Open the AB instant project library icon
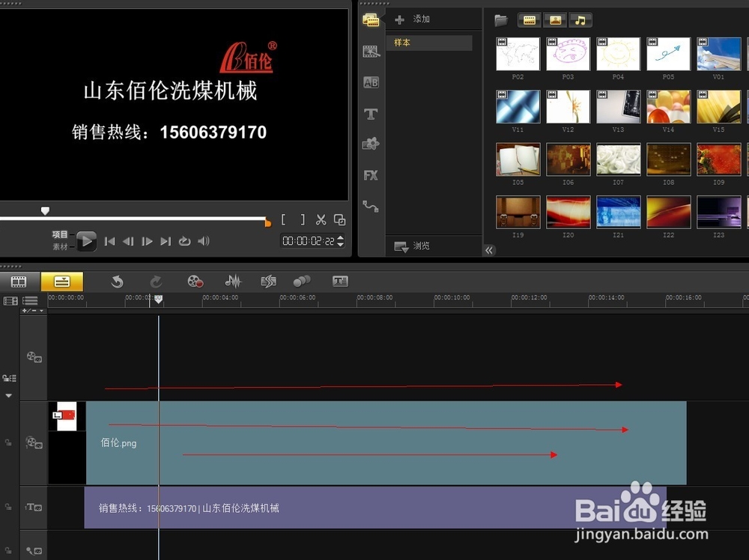The image size is (749, 560). coord(372,82)
